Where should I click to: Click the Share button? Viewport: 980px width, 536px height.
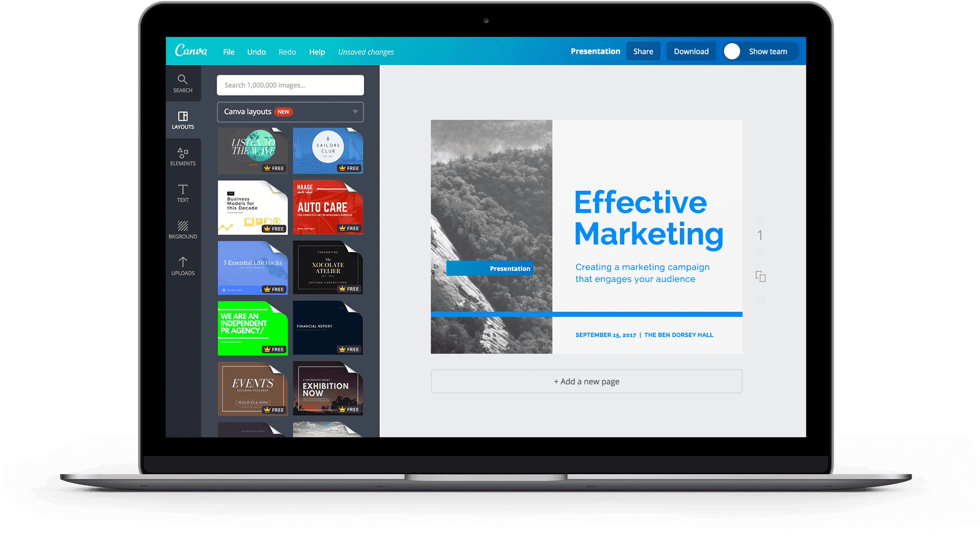click(x=643, y=51)
